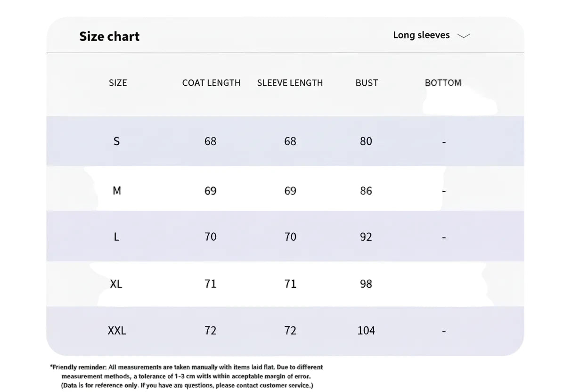
Task: Click the SIZE column header
Action: pos(118,83)
